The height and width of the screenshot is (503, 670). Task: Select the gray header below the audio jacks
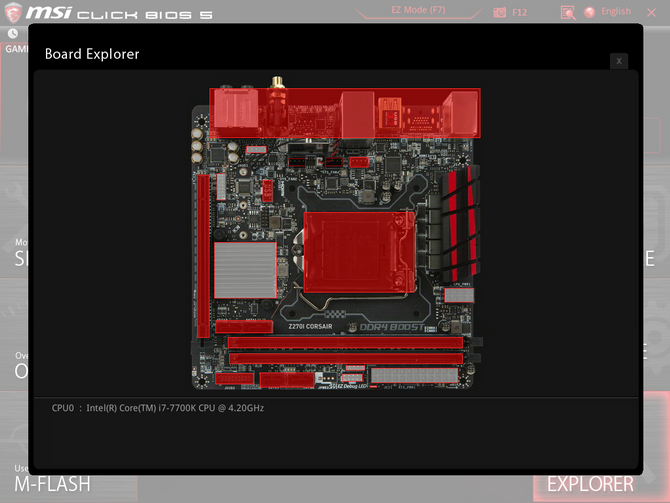point(256,150)
